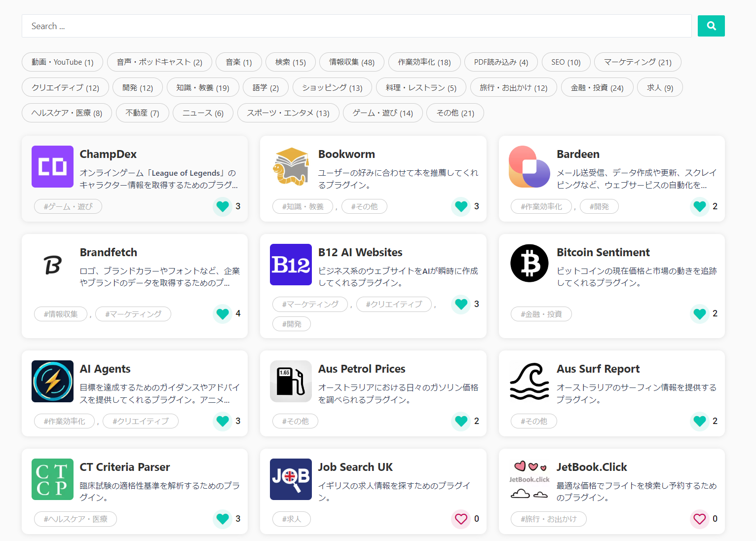Click #ヘルスケア・医療 tag on CT Criteria Parser
Screen dimensions: 756x541
click(x=76, y=519)
